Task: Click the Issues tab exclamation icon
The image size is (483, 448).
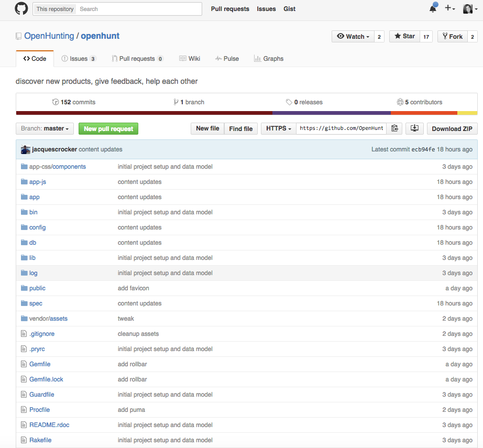Action: click(x=64, y=59)
